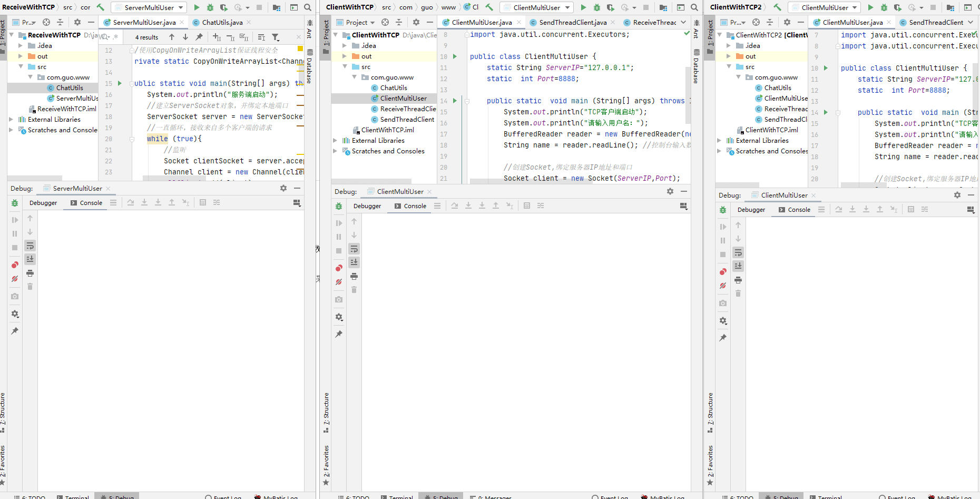Click run gutter arrow on line 15 in ServerMultiUser
980x499 pixels.
120,83
